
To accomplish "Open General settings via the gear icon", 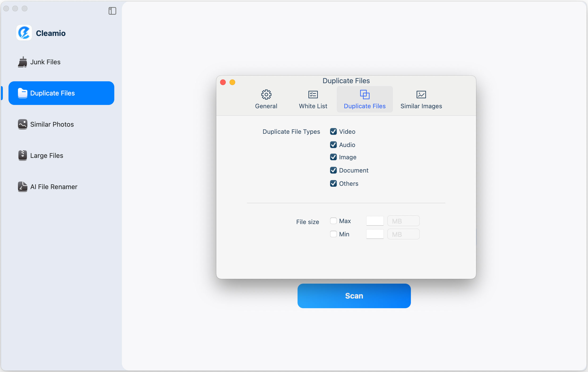I will click(x=266, y=95).
